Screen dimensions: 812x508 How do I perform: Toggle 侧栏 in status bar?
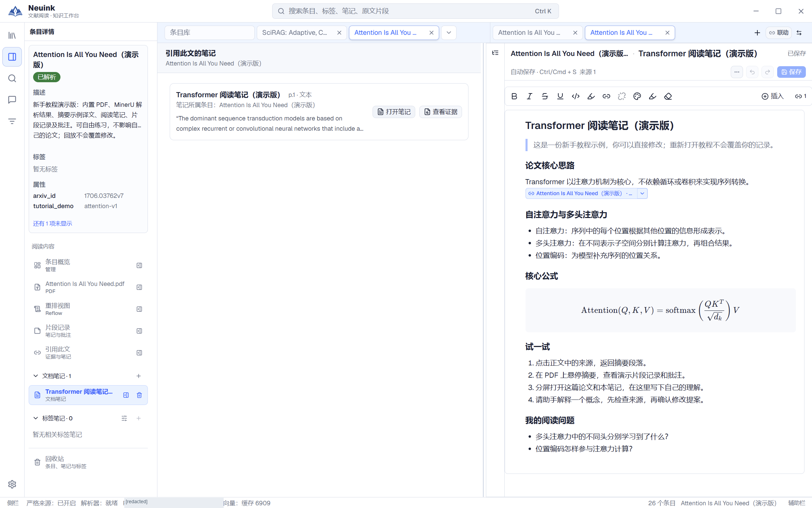13,503
